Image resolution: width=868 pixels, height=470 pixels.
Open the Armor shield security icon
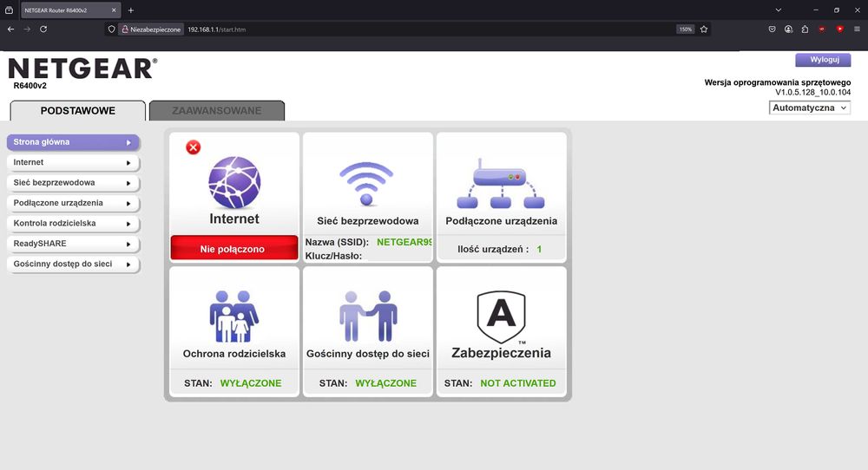tap(501, 317)
